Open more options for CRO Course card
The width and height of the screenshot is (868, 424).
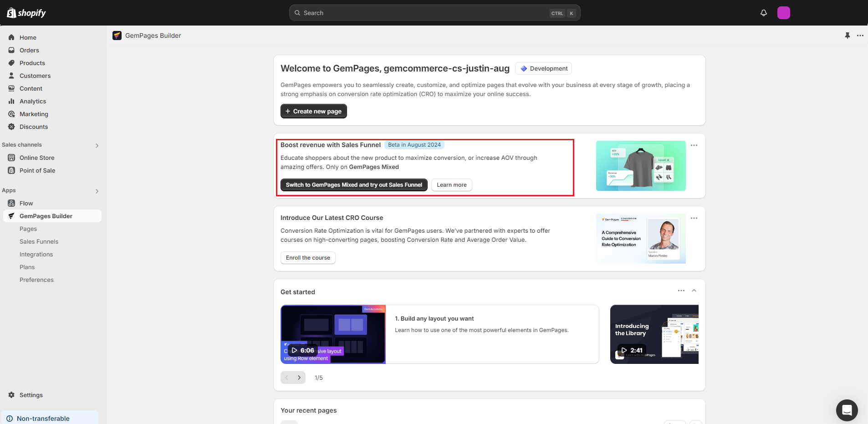694,218
